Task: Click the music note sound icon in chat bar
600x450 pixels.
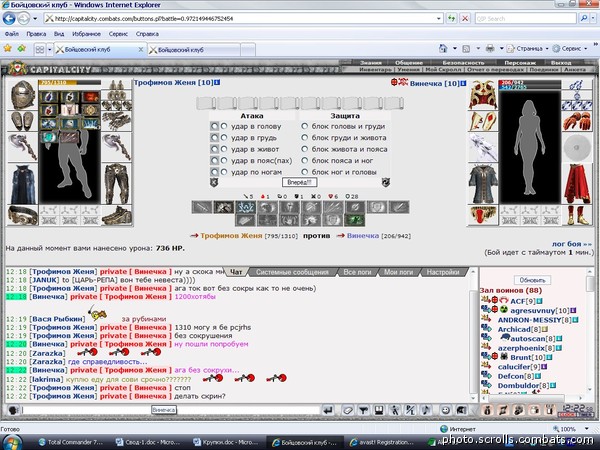Action: point(426,411)
